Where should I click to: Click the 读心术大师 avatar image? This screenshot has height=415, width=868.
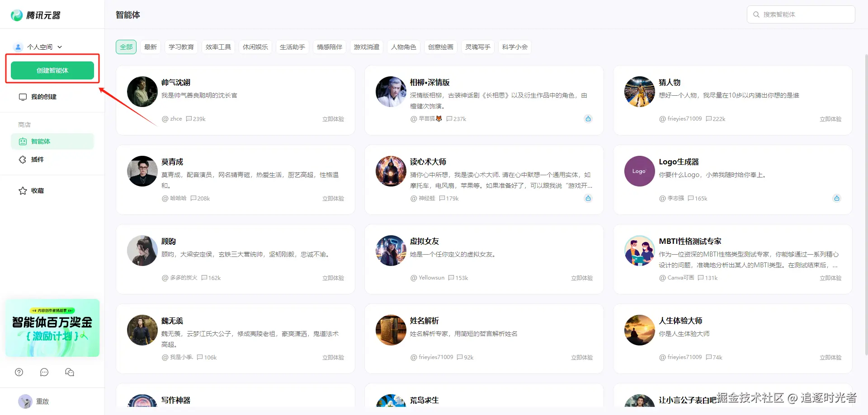(391, 171)
